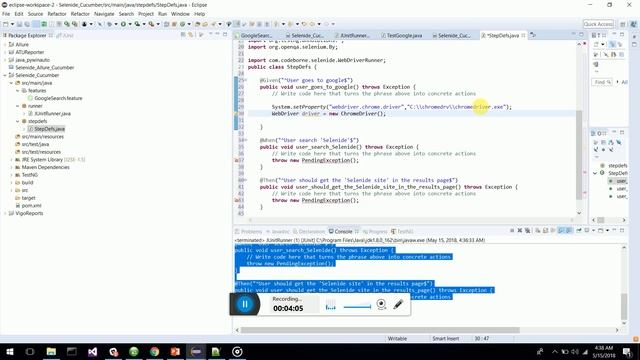Select Allure project in Package Explorer
Screen dimensions: 640x360
(19, 44)
